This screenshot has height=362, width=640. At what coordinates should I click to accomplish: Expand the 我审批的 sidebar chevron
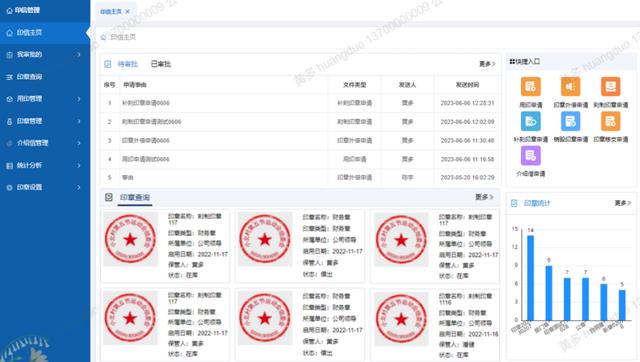[79, 55]
